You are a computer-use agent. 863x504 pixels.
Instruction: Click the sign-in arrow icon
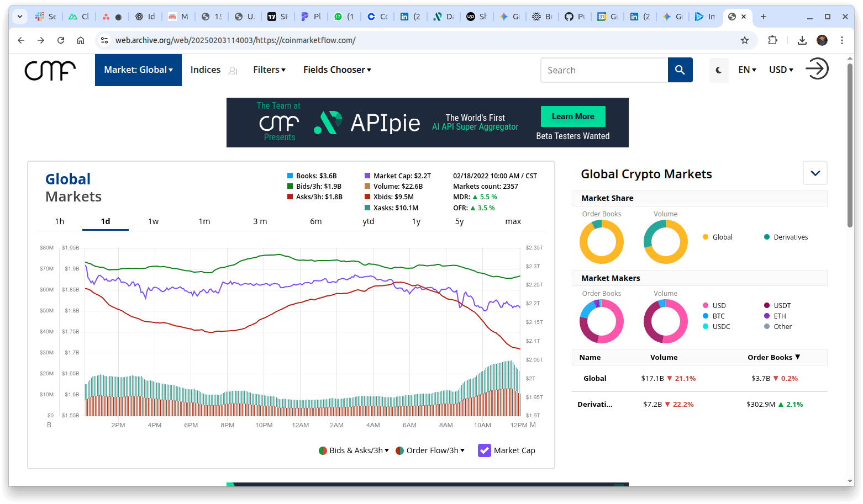tap(817, 69)
